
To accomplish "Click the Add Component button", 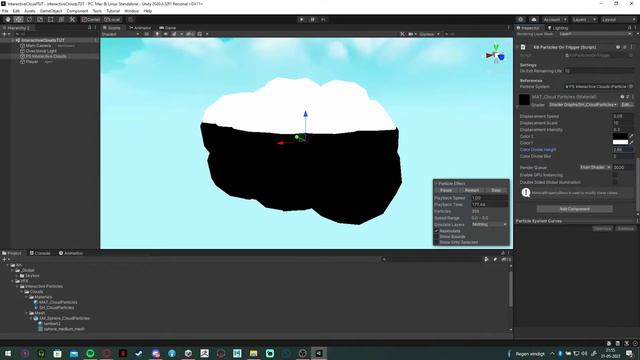I will 574,209.
